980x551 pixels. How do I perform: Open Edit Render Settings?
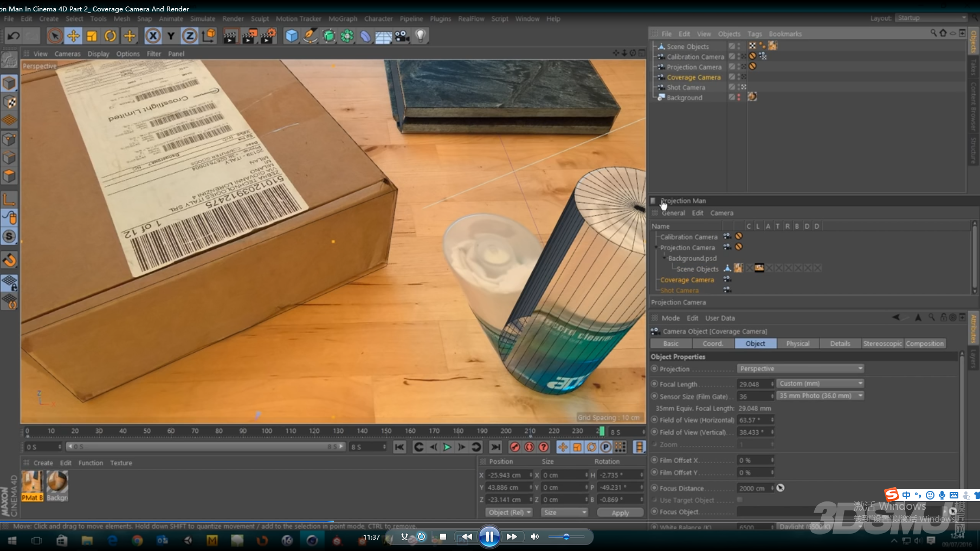coord(268,36)
